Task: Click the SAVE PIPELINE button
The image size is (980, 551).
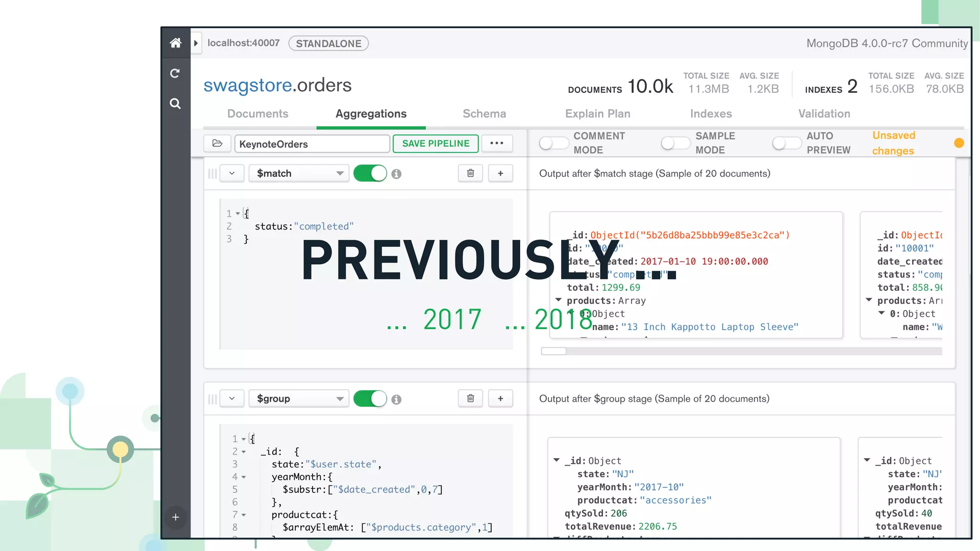Action: point(435,143)
